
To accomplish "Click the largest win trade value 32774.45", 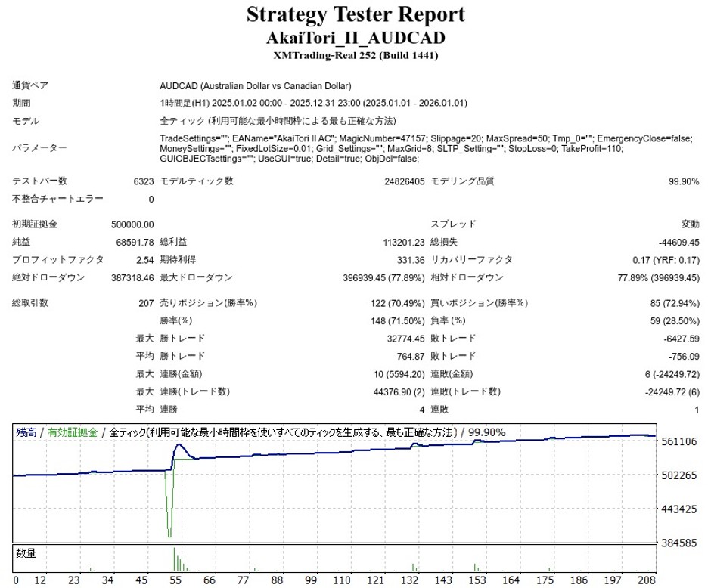I will (406, 339).
